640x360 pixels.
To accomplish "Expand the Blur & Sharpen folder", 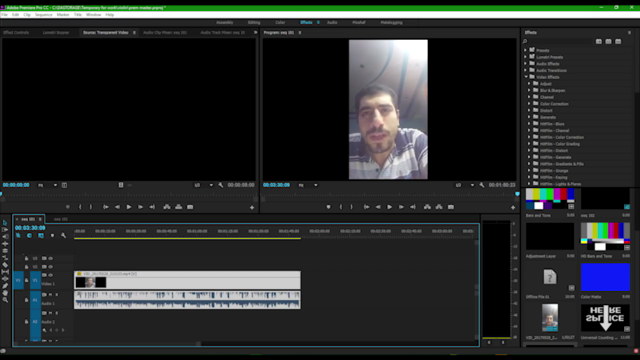I will (x=529, y=90).
